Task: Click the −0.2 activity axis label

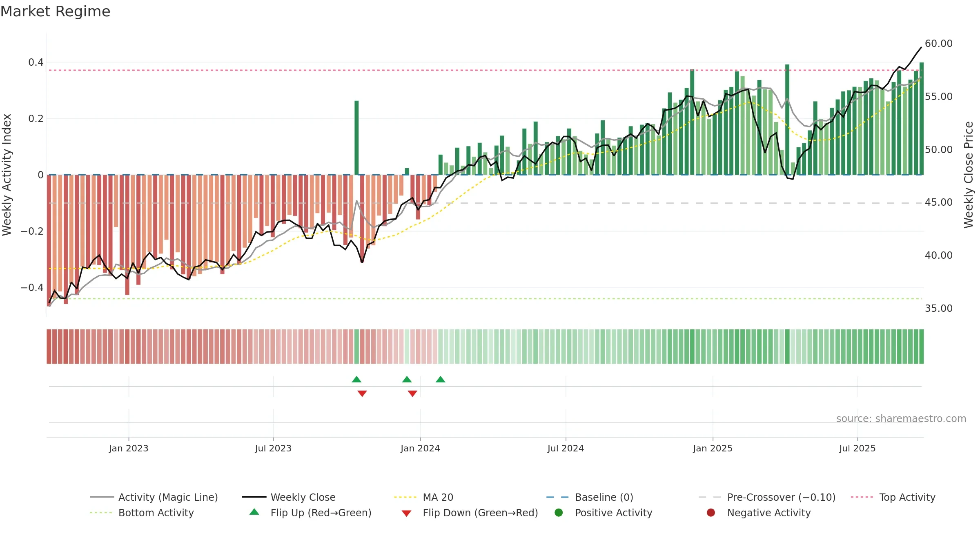Action: click(x=32, y=231)
